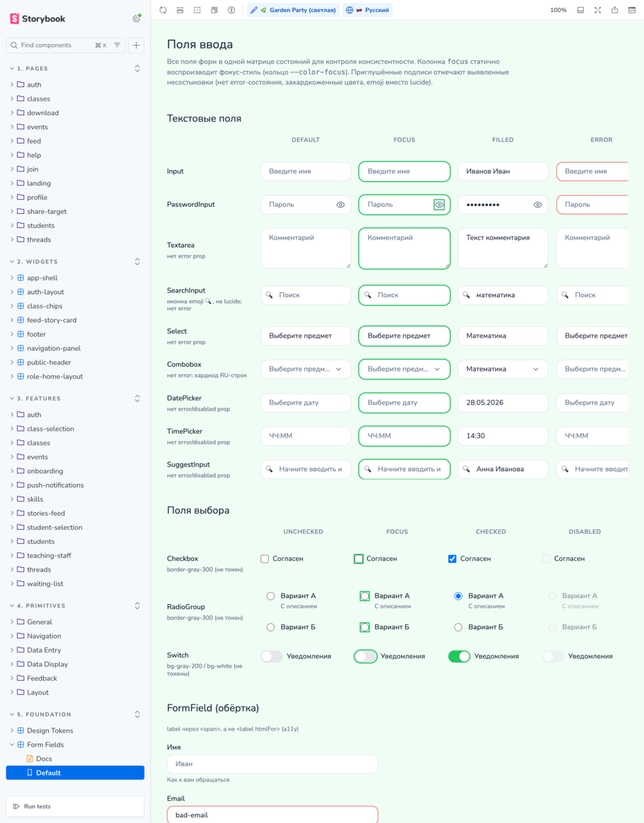Click the reload story icon in toolbar
The image size is (644, 823).
point(163,10)
